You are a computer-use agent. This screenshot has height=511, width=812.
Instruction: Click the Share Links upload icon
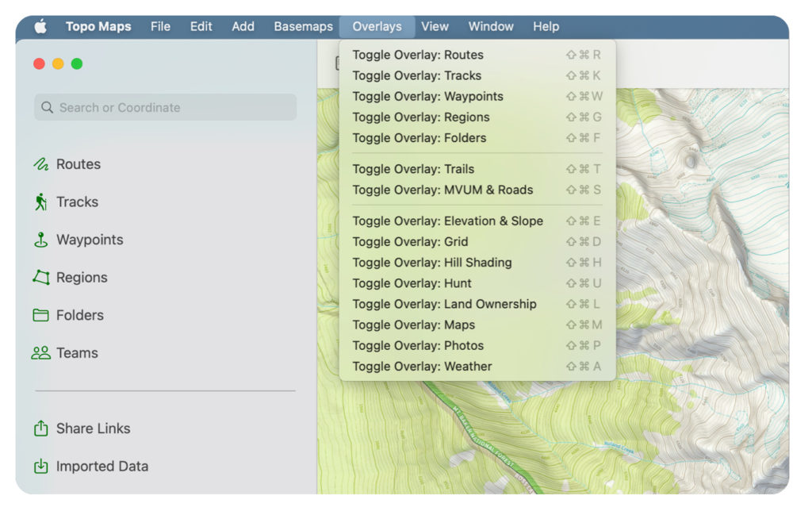(x=41, y=428)
